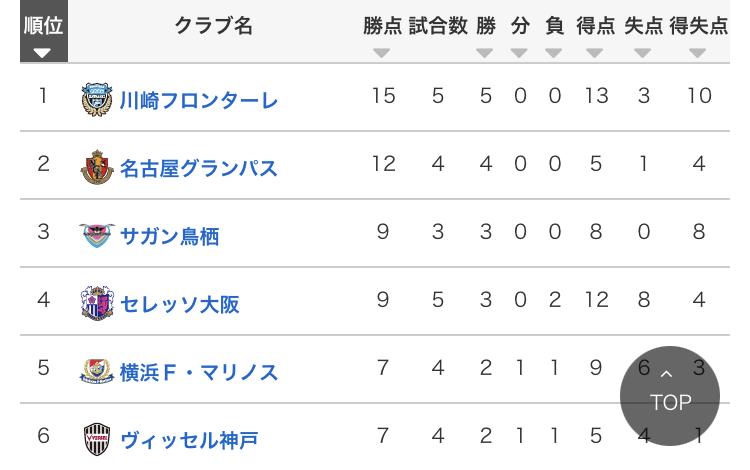
Task: Open the ヴィッセル神戸 team link
Action: [189, 440]
